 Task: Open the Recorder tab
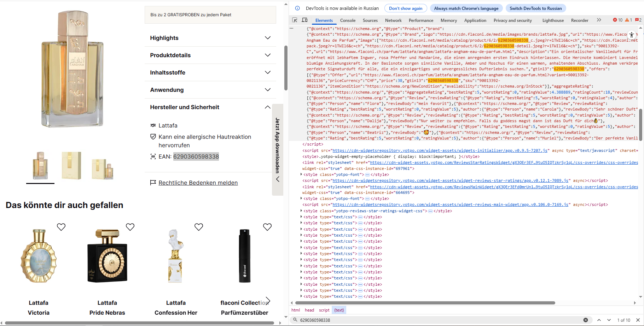580,20
